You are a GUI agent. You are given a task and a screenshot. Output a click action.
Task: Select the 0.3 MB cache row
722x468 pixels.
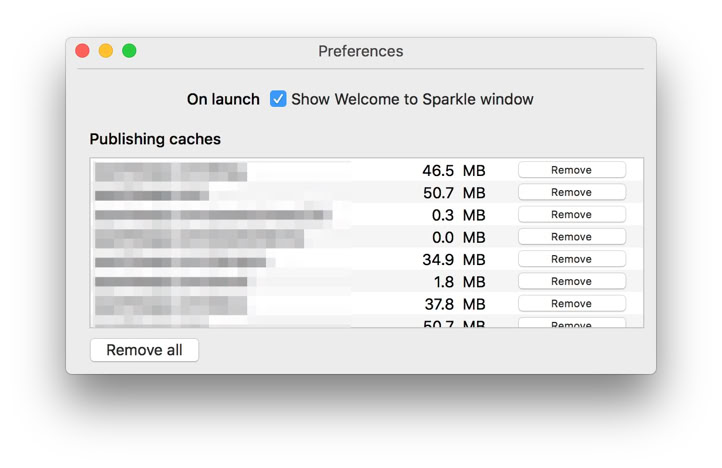click(367, 215)
